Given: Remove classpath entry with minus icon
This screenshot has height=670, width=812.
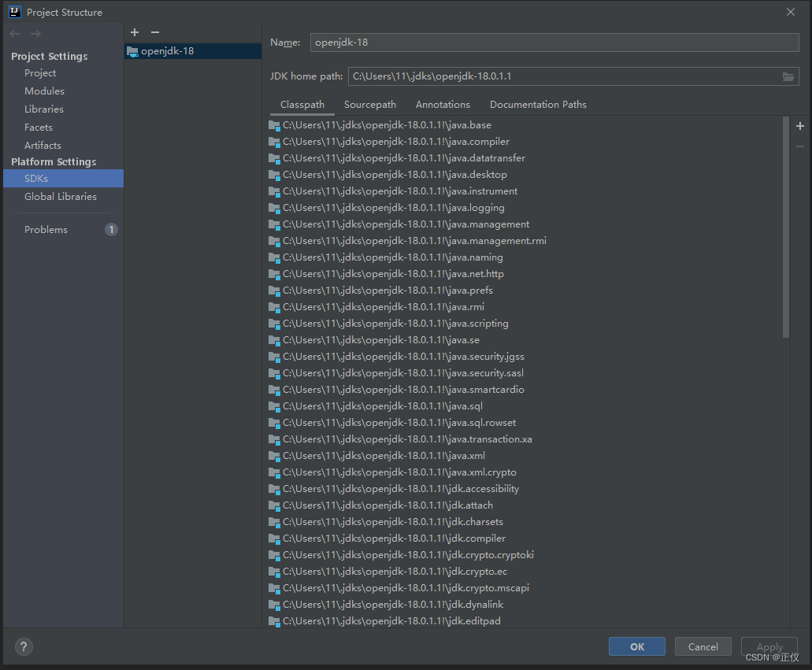Looking at the screenshot, I should click(800, 146).
